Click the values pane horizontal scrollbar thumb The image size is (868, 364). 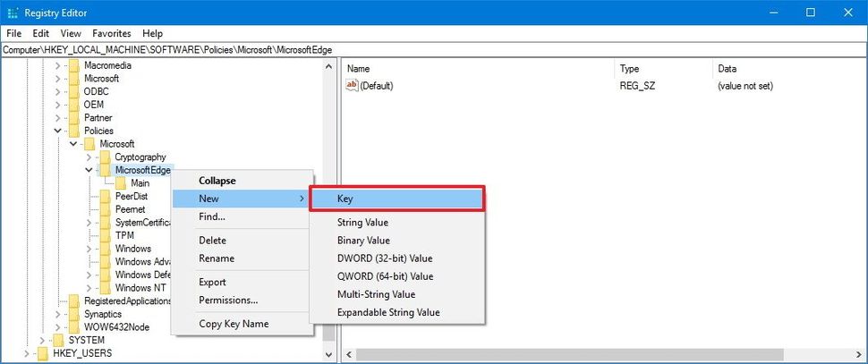[570, 354]
